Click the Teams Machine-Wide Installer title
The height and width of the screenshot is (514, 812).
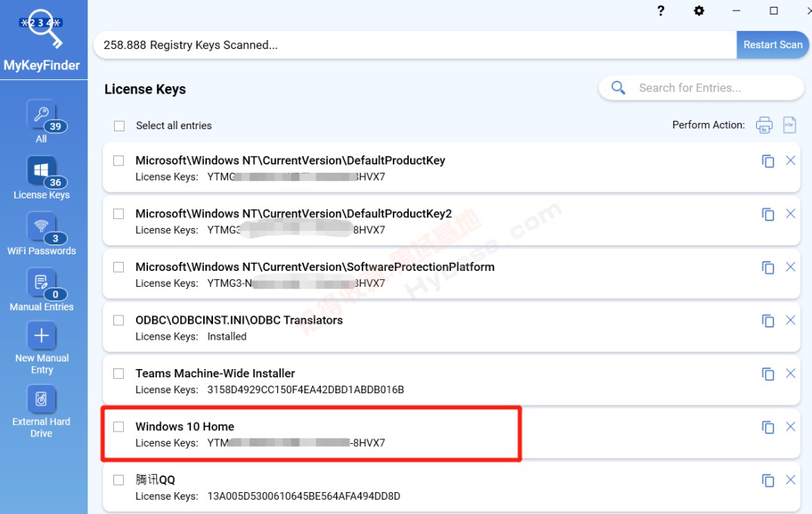pyautogui.click(x=215, y=374)
